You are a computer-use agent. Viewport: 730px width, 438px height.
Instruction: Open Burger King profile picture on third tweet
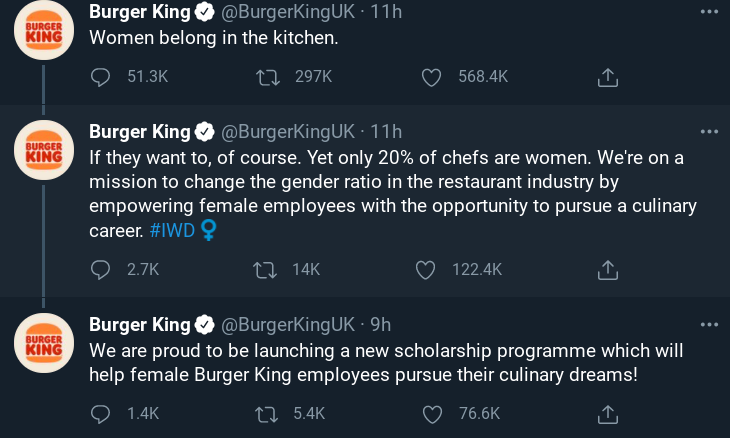click(44, 343)
